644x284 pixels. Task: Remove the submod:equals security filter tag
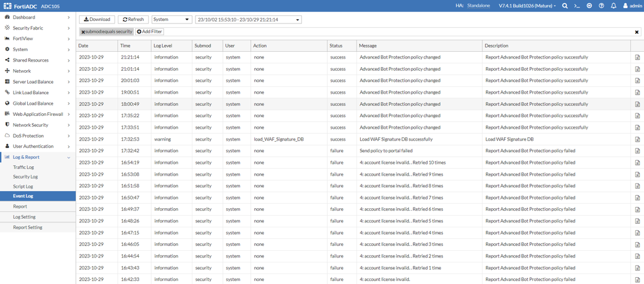[x=83, y=32]
